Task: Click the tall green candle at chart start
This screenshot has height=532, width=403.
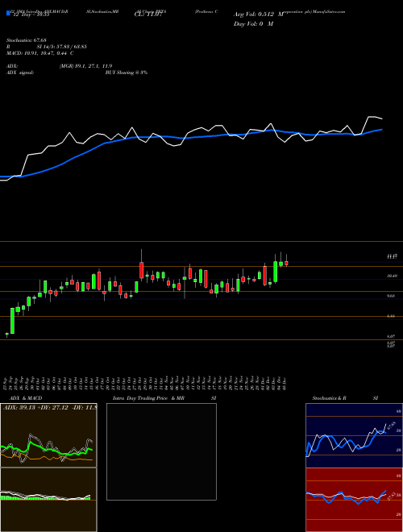Action: (x=13, y=321)
